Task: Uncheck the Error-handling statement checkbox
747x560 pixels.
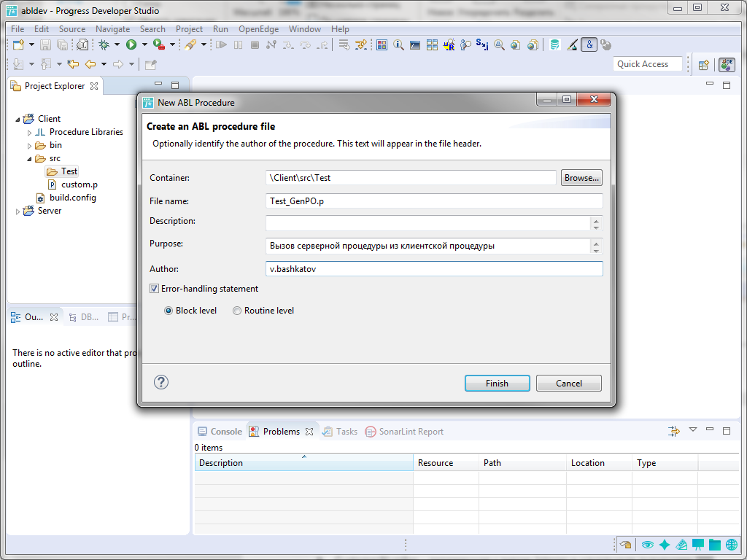Action: click(x=154, y=289)
